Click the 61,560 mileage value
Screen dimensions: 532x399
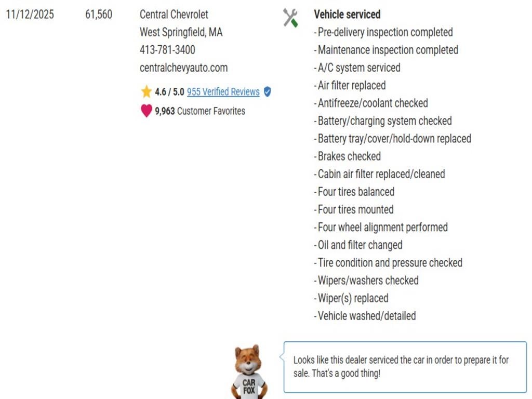pos(99,15)
